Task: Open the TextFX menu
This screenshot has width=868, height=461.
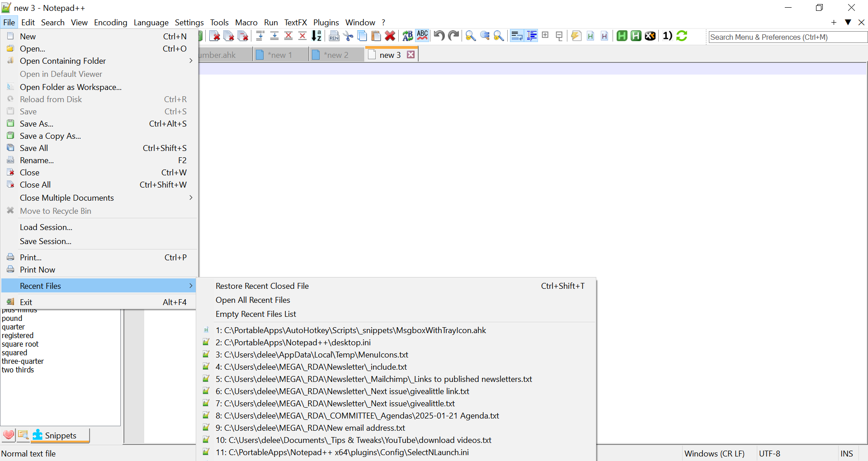Action: click(x=295, y=22)
